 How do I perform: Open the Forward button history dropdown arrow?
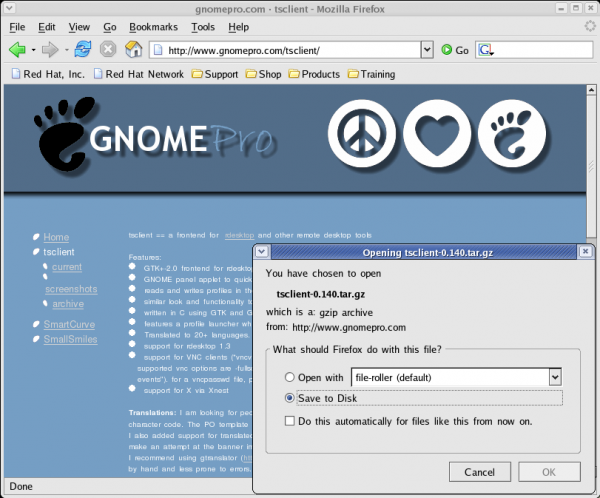tap(66, 50)
